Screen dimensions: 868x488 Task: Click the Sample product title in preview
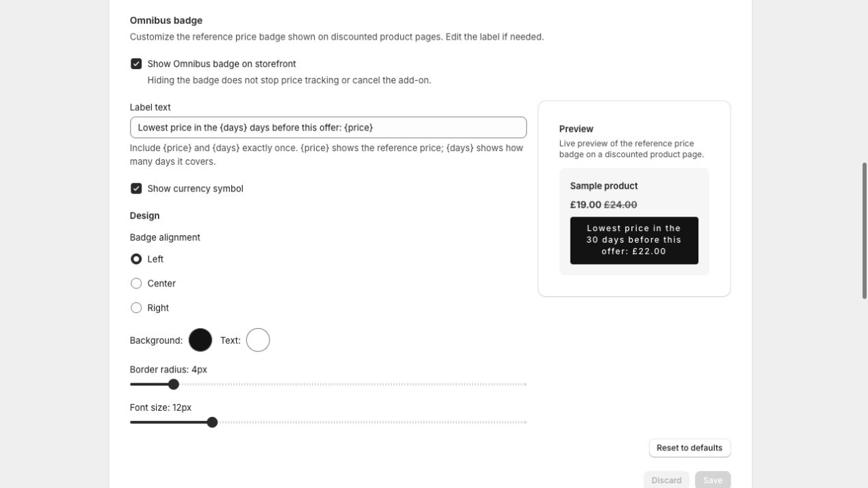click(x=604, y=186)
